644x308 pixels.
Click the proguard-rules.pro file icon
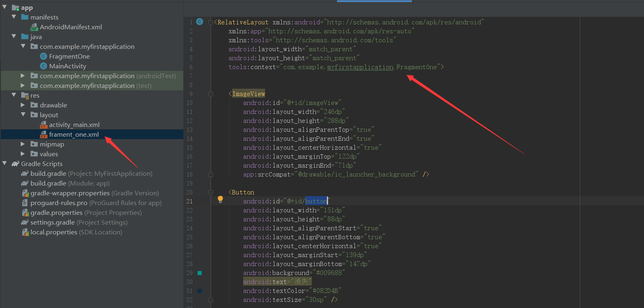click(x=25, y=203)
